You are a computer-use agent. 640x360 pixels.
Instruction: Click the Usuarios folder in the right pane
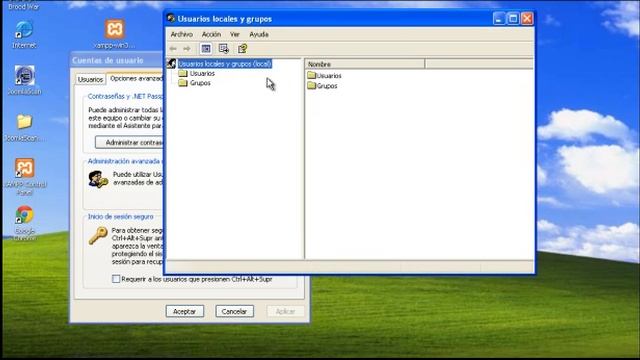[324, 76]
